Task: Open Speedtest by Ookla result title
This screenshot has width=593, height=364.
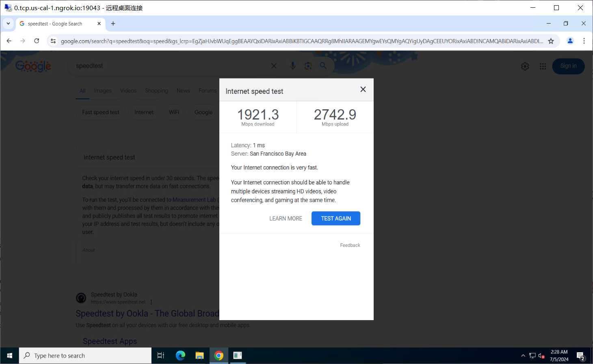Action: 147,314
